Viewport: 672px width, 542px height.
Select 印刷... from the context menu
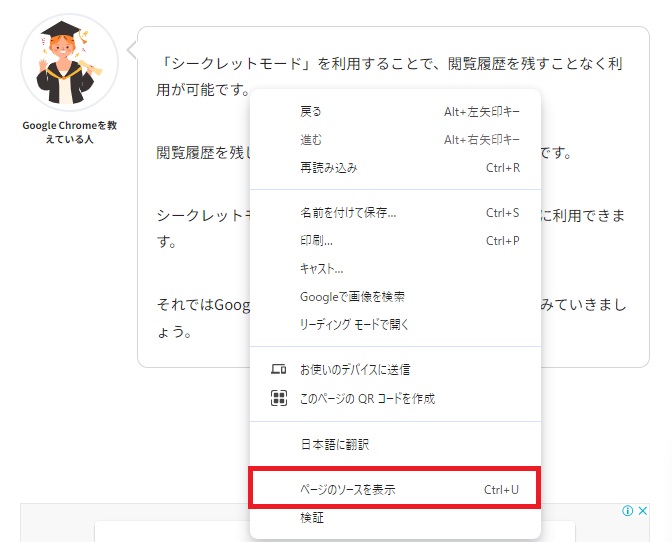(x=395, y=241)
